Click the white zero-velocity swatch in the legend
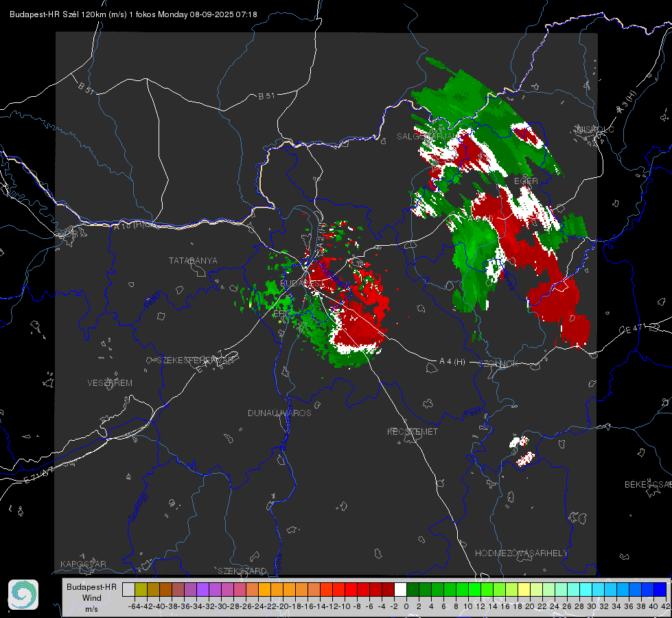 coord(400,590)
